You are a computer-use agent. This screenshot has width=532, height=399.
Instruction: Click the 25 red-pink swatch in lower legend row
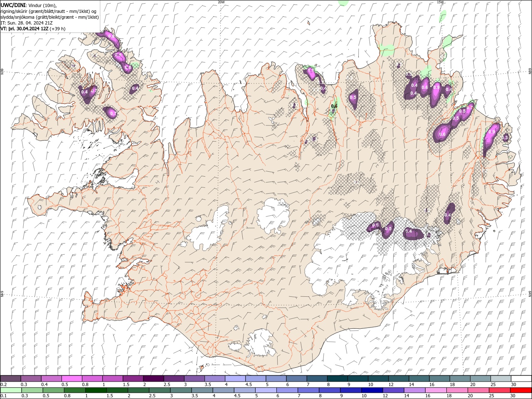point(499,390)
